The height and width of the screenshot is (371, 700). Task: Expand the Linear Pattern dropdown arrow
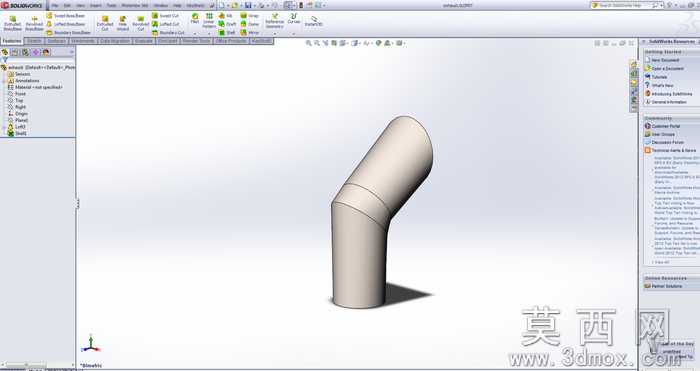(209, 33)
